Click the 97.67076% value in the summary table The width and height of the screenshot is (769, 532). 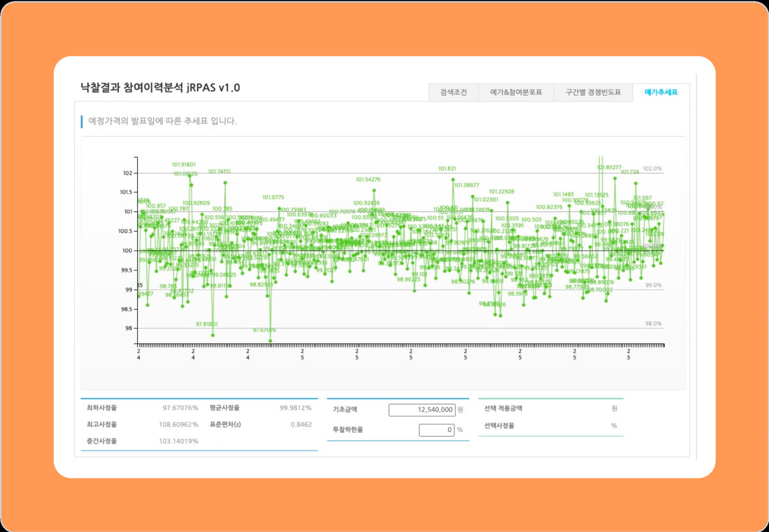(180, 408)
